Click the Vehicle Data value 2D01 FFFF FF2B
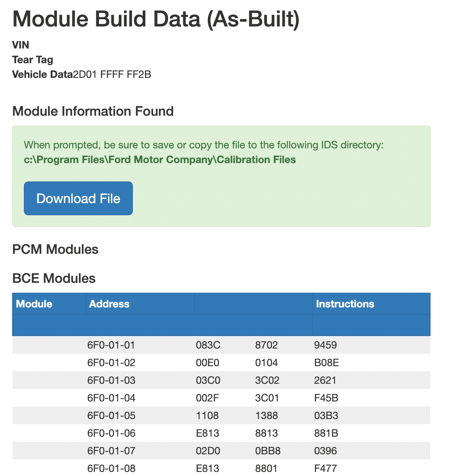The height and width of the screenshot is (476, 450). (x=112, y=74)
